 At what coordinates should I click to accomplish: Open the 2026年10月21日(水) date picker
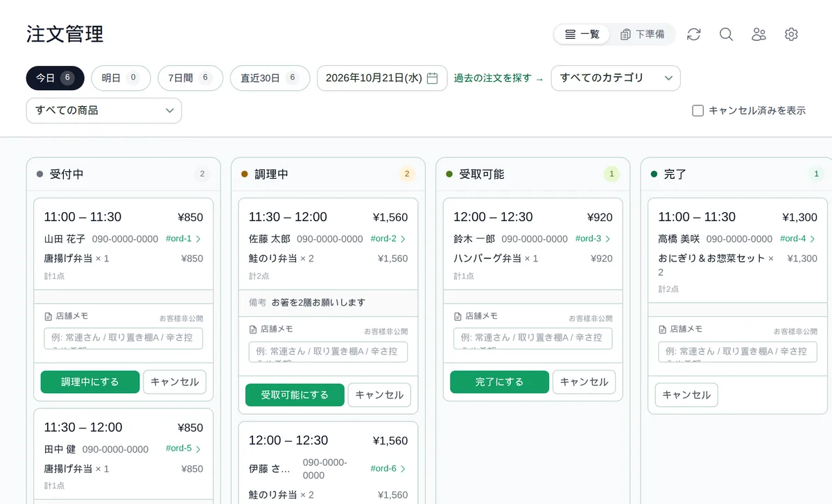(382, 78)
